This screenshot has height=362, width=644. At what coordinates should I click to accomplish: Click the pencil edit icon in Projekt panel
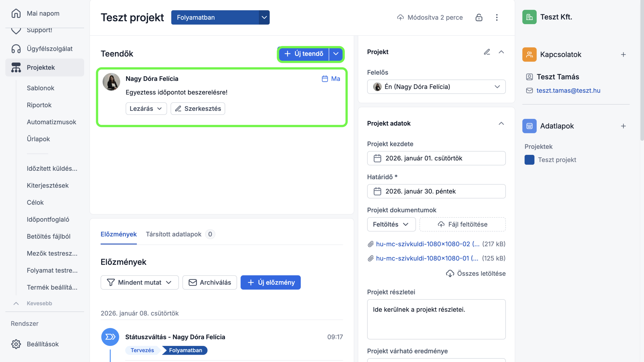[487, 52]
